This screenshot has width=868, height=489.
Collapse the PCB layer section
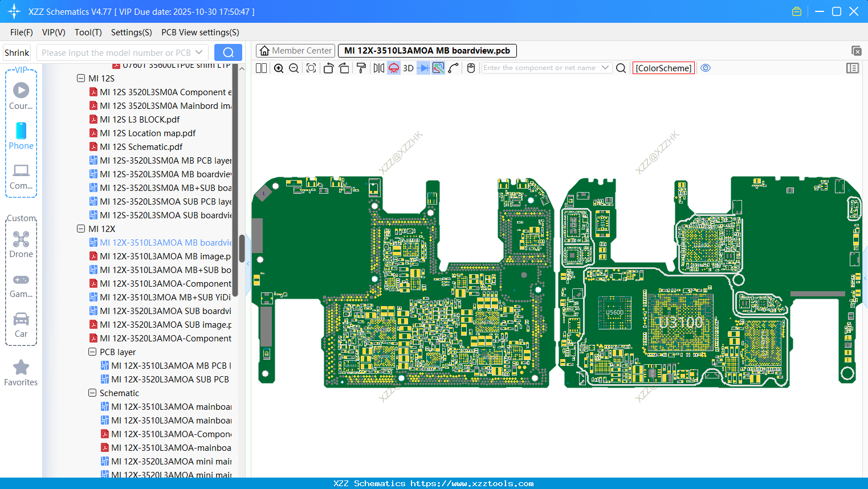tap(92, 352)
